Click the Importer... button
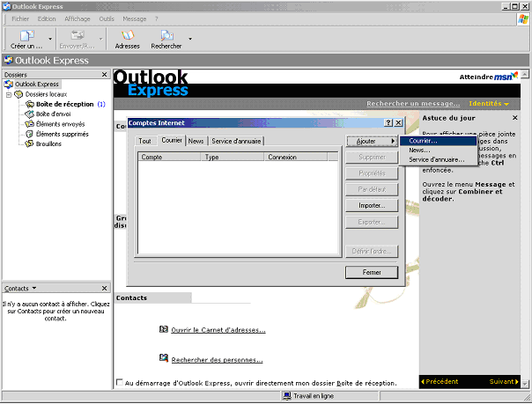 pyautogui.click(x=372, y=206)
